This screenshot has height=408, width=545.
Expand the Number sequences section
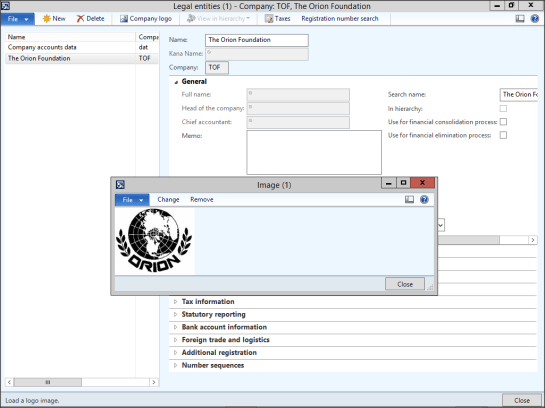(x=176, y=365)
